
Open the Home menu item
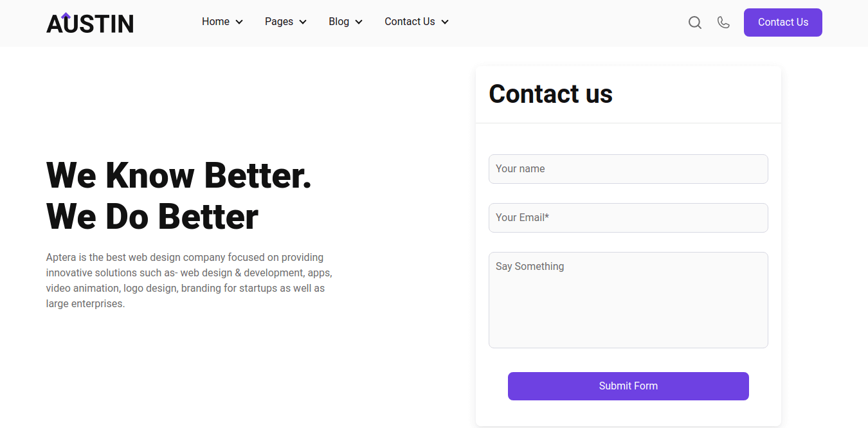pos(215,22)
